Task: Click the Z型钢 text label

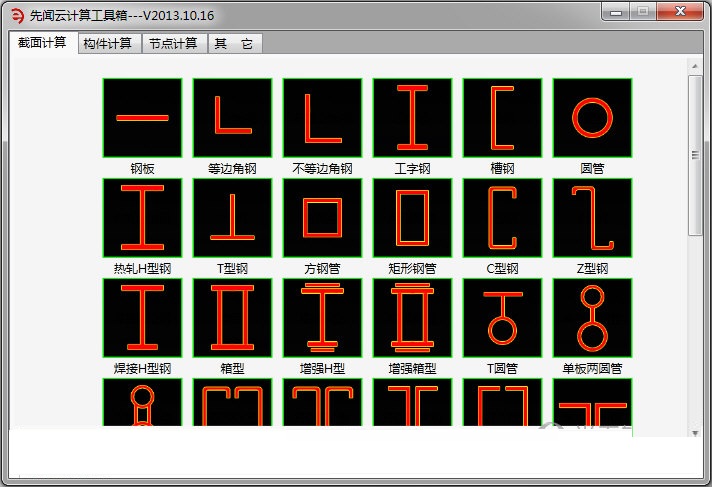Action: (x=592, y=268)
